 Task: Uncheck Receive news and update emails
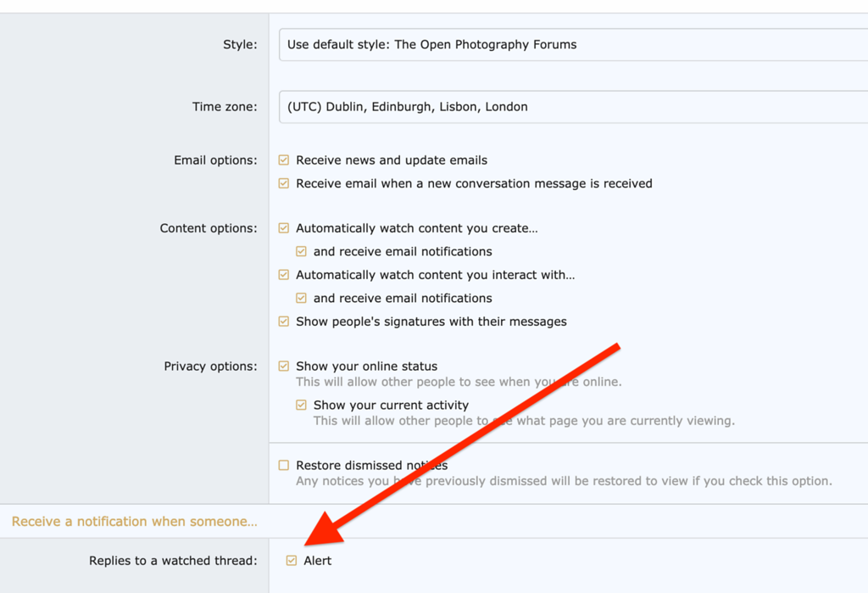point(284,160)
